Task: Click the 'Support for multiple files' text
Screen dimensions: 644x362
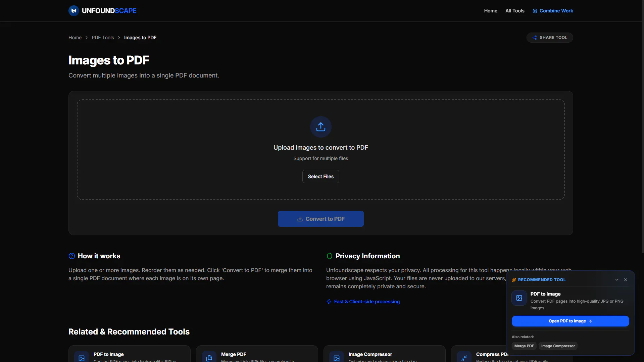Action: pos(321,158)
